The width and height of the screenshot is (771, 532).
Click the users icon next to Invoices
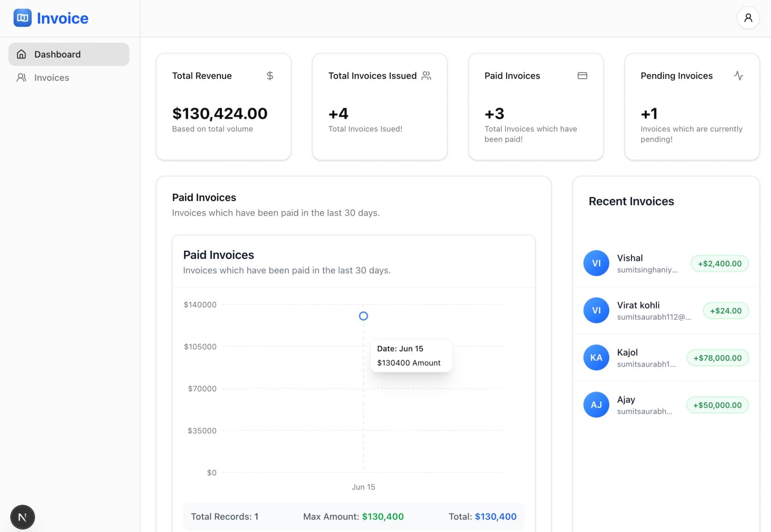point(21,78)
